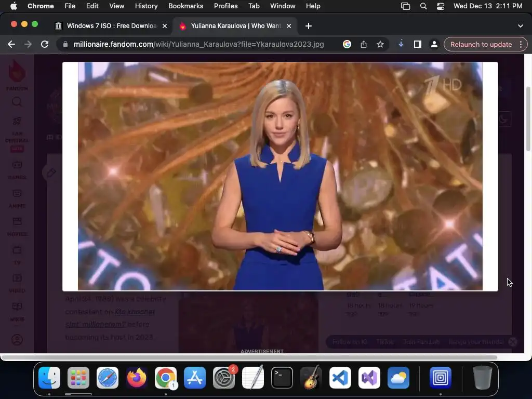Click the browser back arrow
532x399 pixels.
11,44
